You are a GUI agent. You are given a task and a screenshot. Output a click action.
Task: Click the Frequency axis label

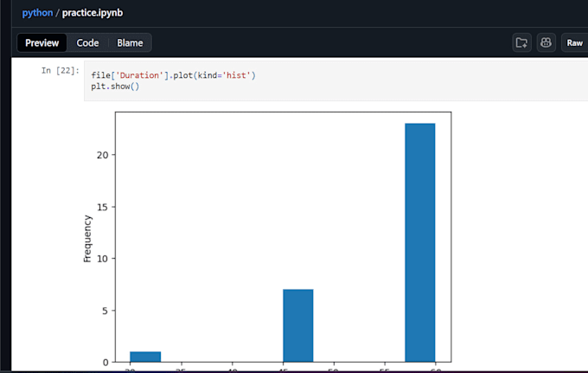tap(87, 239)
